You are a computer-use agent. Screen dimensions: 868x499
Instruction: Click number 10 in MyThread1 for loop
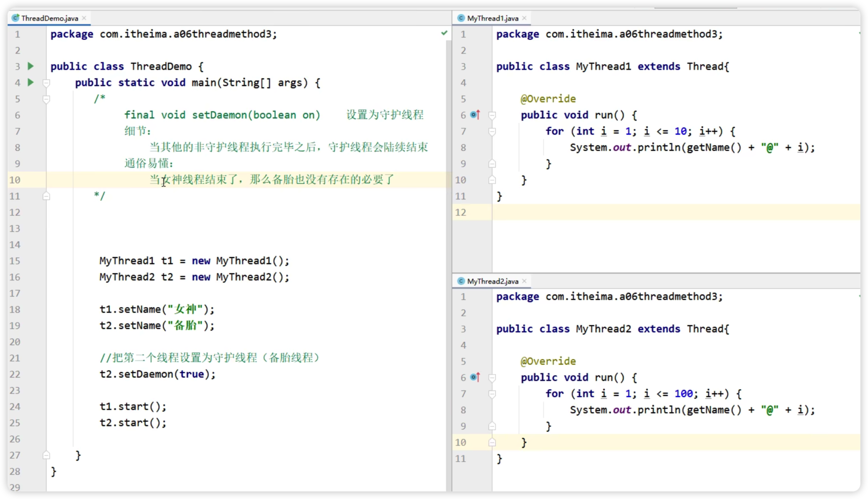point(680,131)
